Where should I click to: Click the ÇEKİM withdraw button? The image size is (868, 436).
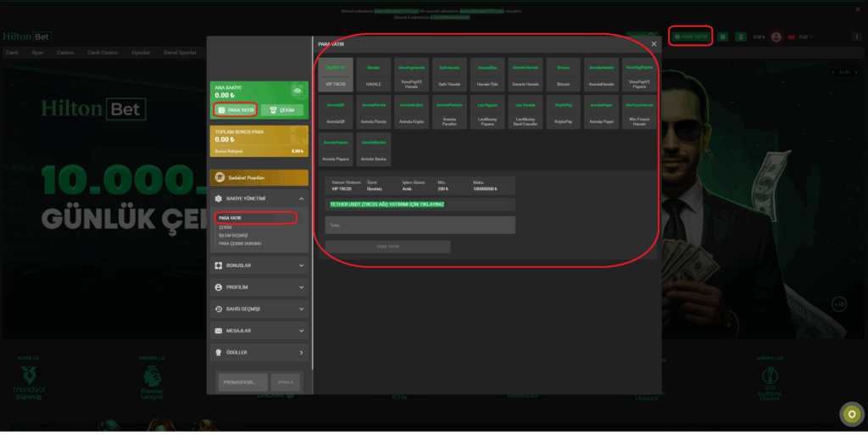pyautogui.click(x=281, y=110)
